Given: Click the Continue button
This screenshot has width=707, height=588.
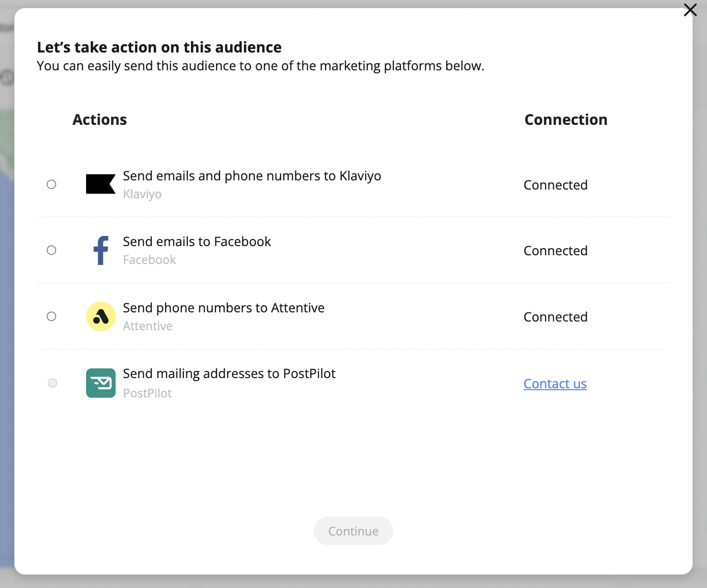Looking at the screenshot, I should pyautogui.click(x=353, y=531).
